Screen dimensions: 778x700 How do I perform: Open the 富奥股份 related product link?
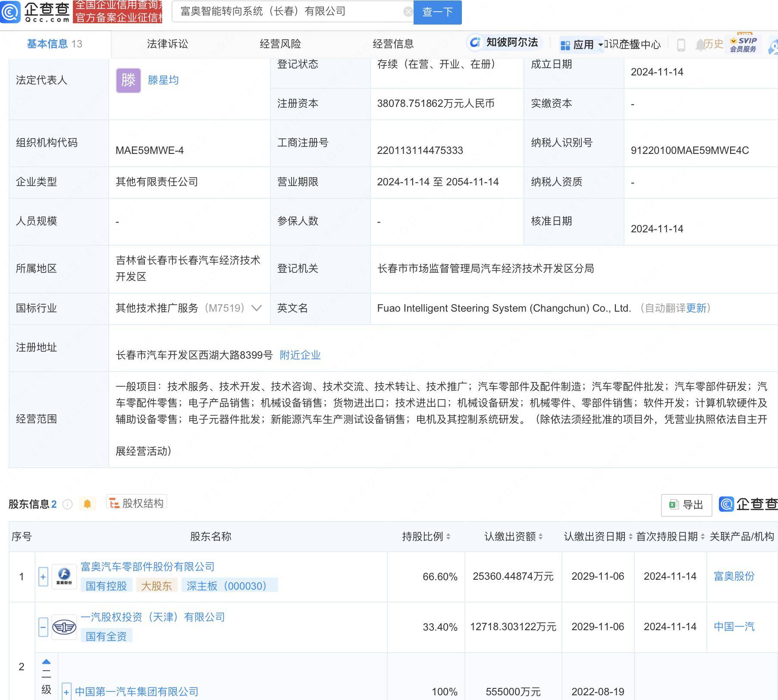coord(734,576)
